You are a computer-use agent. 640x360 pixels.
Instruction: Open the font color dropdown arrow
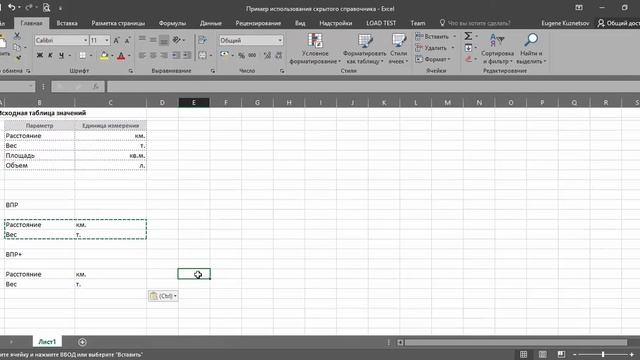coord(129,56)
